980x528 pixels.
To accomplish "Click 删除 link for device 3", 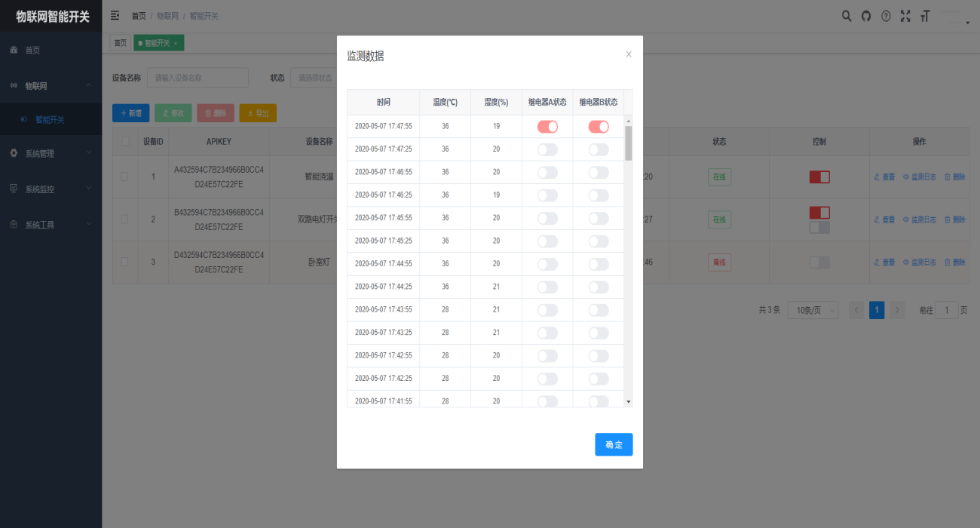I will (954, 262).
